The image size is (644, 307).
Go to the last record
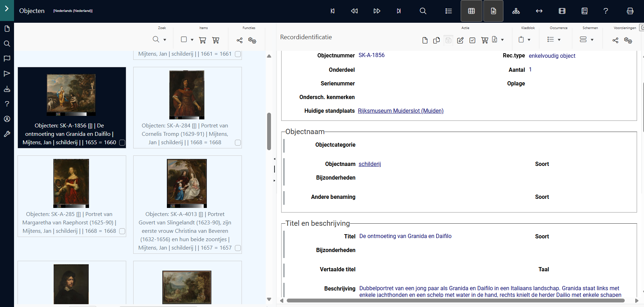point(399,11)
